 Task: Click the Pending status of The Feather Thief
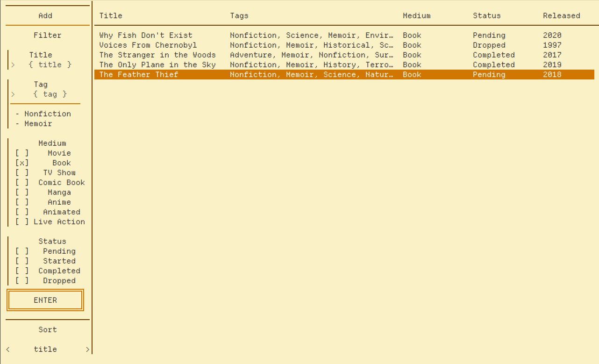(x=489, y=74)
